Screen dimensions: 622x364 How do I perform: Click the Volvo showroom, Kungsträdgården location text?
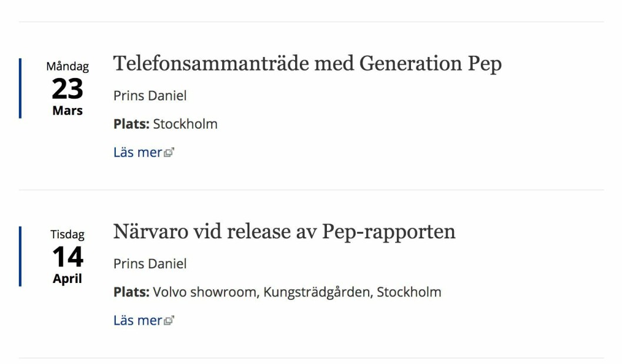pos(297,292)
